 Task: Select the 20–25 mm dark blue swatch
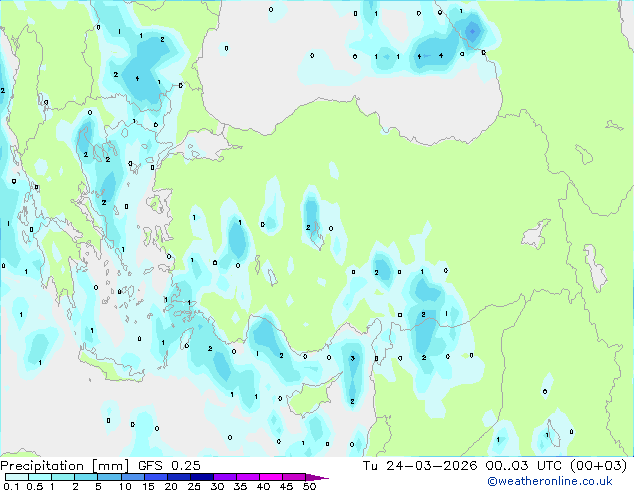(178, 477)
